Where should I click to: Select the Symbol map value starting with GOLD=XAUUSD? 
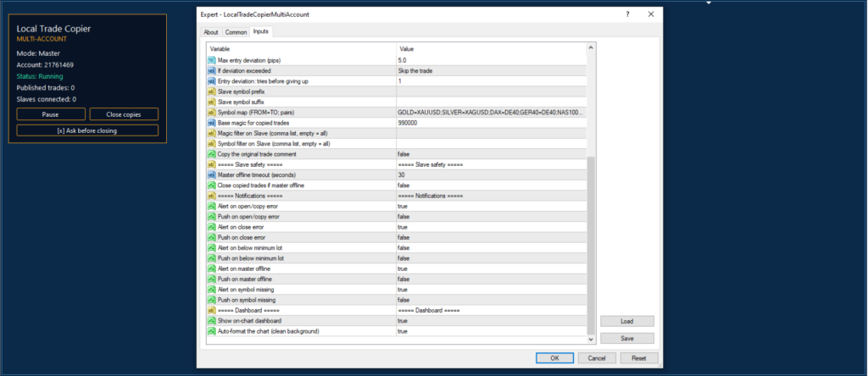pyautogui.click(x=492, y=113)
